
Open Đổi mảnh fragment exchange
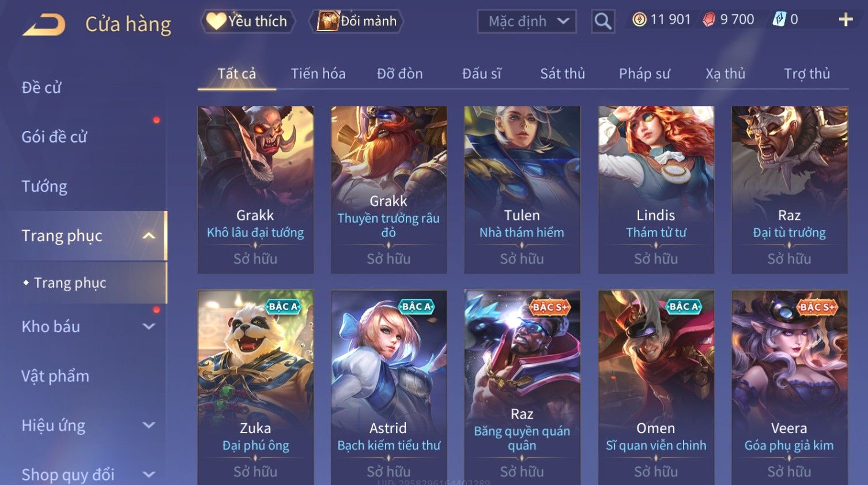(357, 21)
